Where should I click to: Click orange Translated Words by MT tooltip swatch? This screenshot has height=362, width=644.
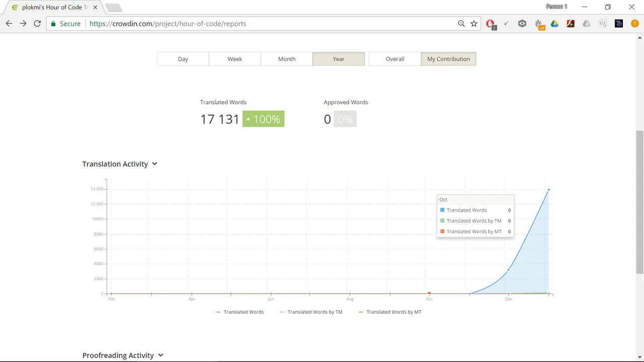442,231
